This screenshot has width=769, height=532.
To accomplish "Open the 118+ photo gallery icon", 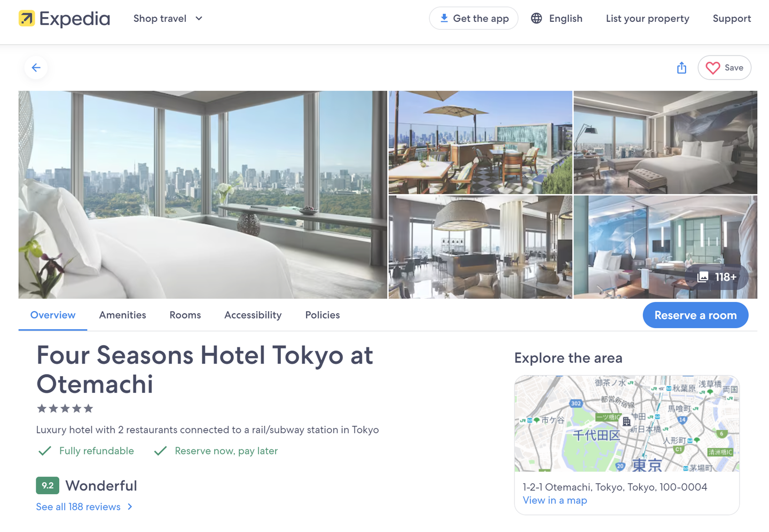I will point(703,277).
